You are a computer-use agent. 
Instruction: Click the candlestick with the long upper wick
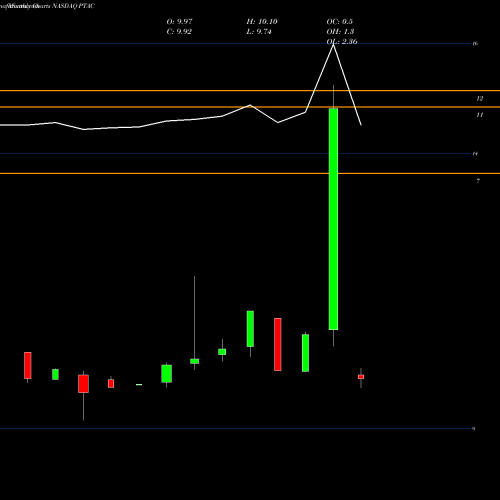[194, 361]
